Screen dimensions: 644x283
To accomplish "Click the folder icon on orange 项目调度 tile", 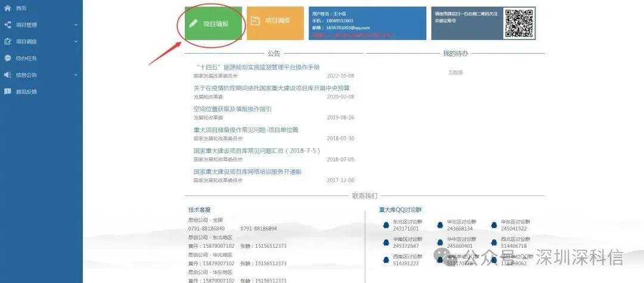I will 255,21.
